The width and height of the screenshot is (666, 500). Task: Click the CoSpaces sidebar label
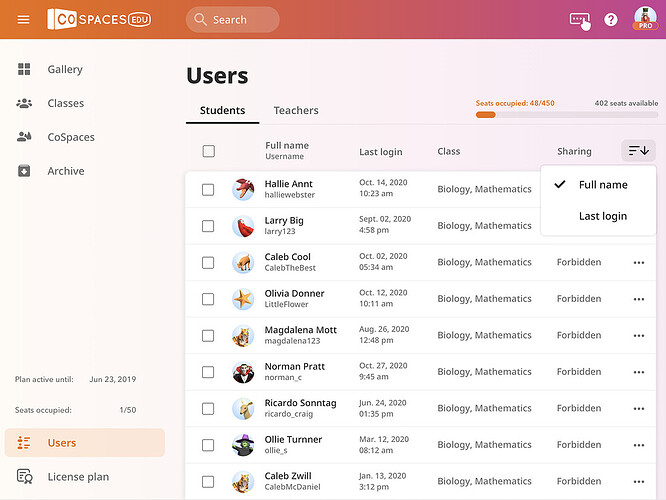tap(71, 137)
